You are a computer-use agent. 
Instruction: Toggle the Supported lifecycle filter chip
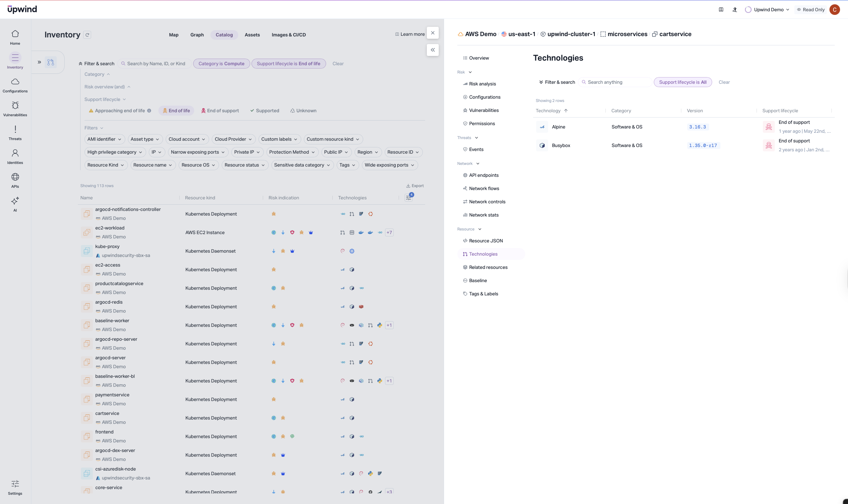pos(264,111)
